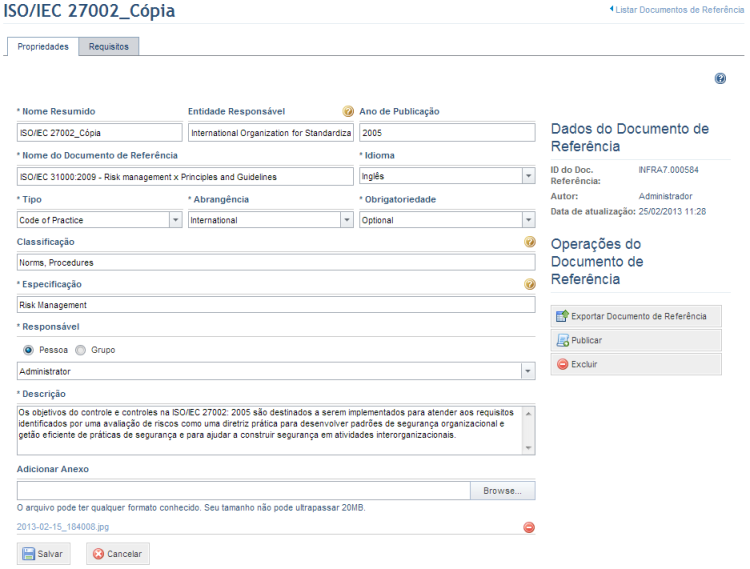750x569 pixels.
Task: Open the Tipo dropdown
Action: click(176, 220)
